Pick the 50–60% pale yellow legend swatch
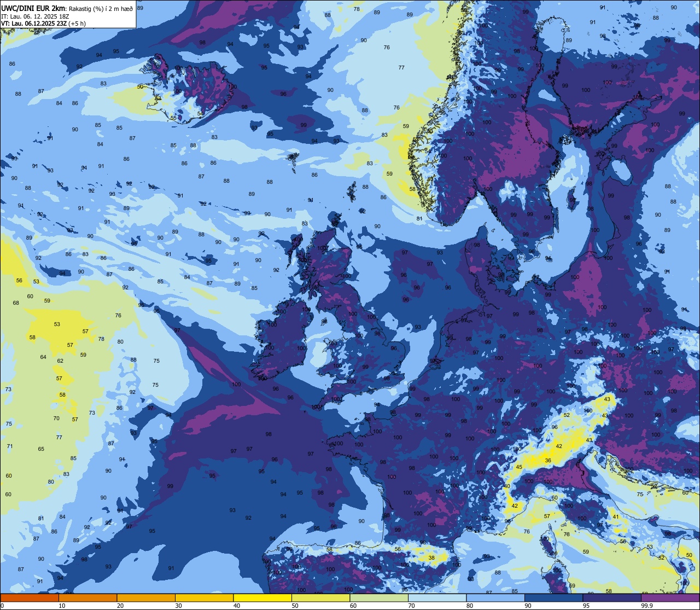Image resolution: width=700 pixels, height=610 pixels. coord(321,597)
